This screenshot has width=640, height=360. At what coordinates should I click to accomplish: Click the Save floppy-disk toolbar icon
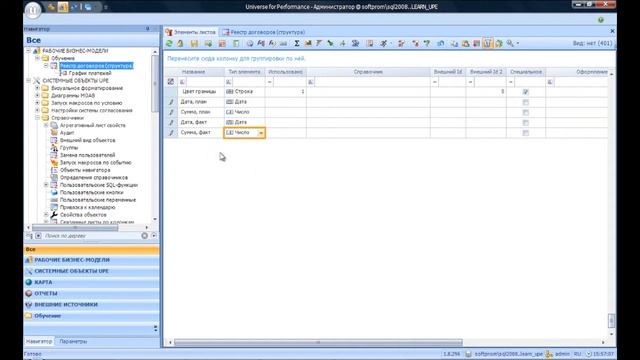pos(194,43)
